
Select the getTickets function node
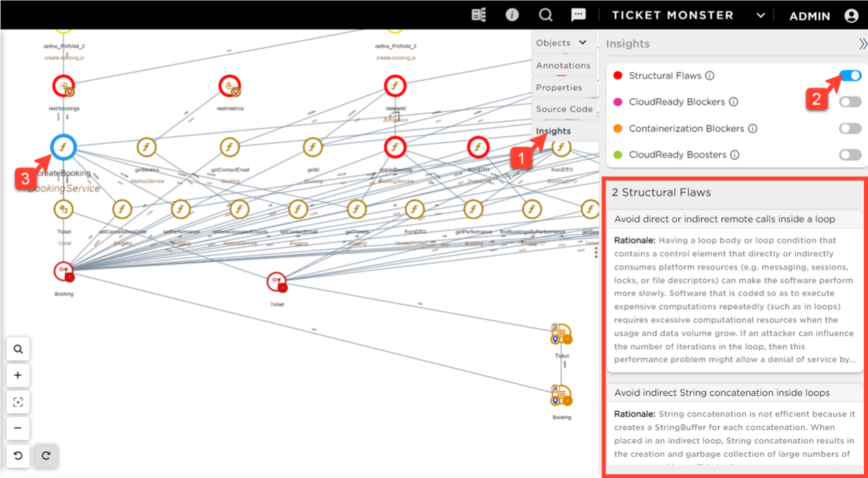357,209
